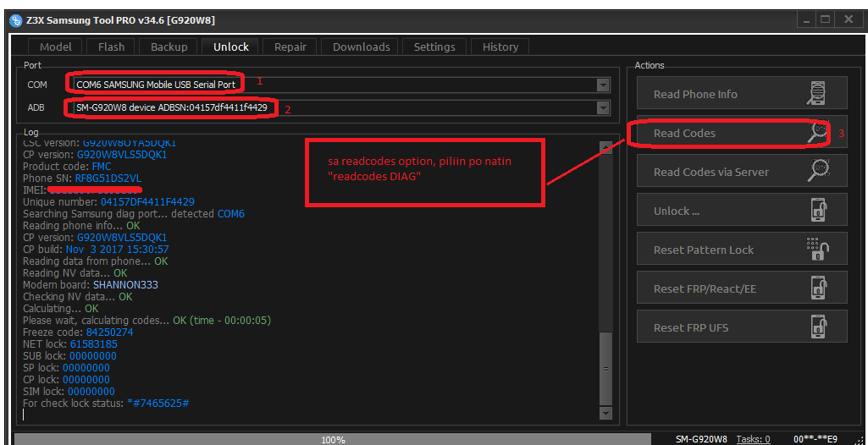Click the Read Phone Info magnifier icon
Screen dimensions: 868x445
(817, 94)
